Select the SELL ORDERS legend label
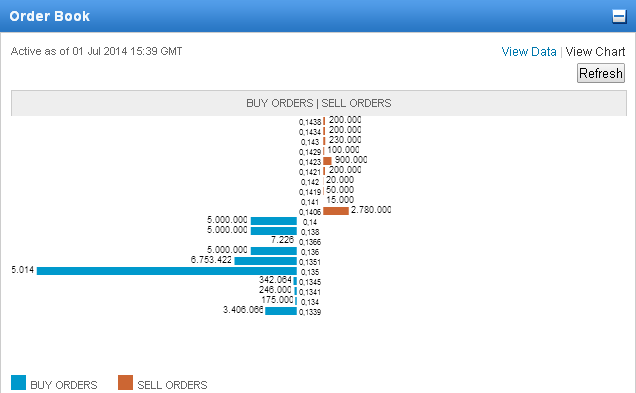636x393 pixels. pos(172,385)
